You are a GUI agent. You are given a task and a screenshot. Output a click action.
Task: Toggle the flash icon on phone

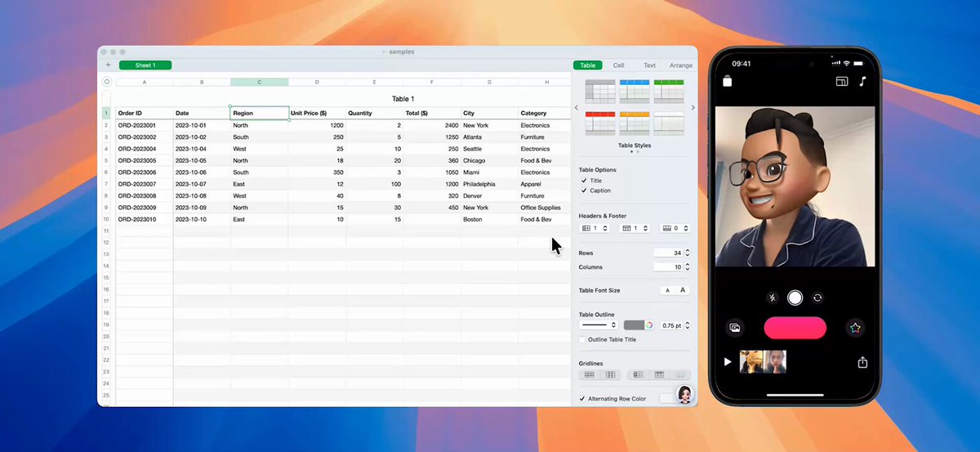click(773, 298)
